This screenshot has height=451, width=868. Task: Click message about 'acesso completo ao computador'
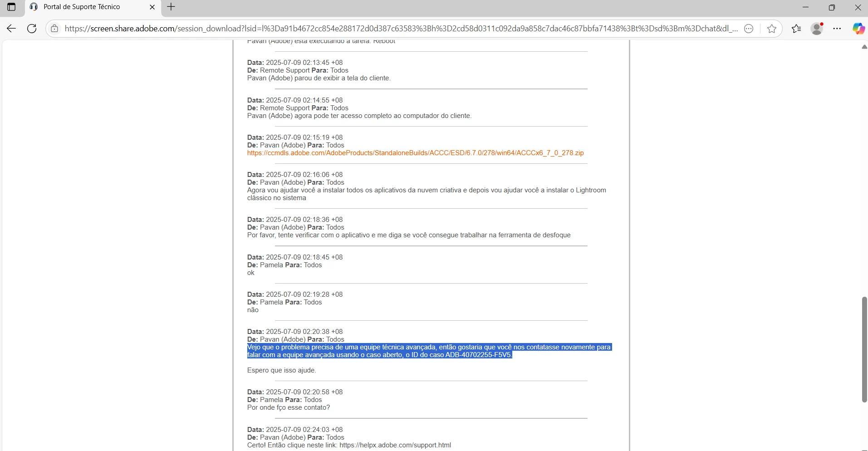359,116
